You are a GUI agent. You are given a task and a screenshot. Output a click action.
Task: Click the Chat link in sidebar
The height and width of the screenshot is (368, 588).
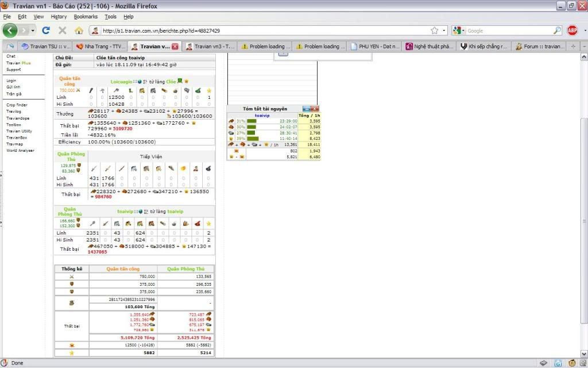pos(11,56)
